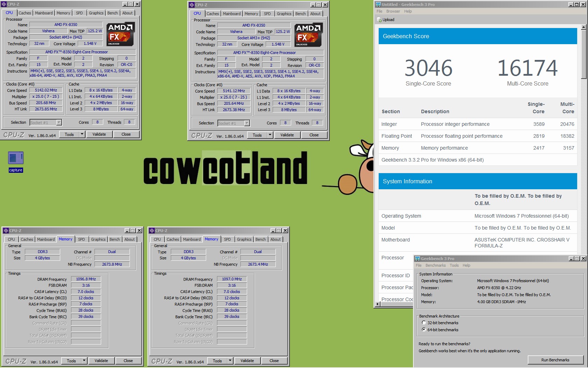588x368 pixels.
Task: Click CPU-Z title icon of top-middle window
Action: [192, 5]
